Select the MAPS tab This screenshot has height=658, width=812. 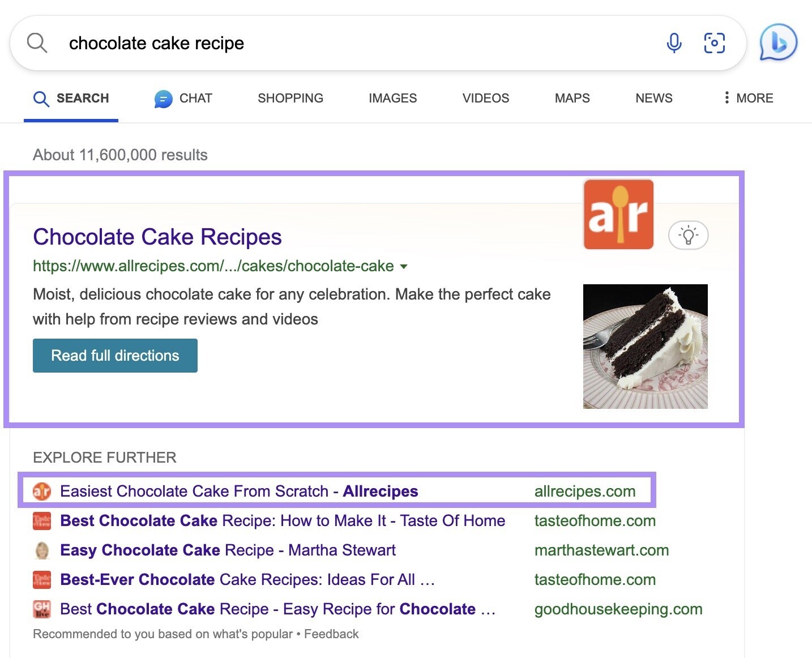(571, 98)
